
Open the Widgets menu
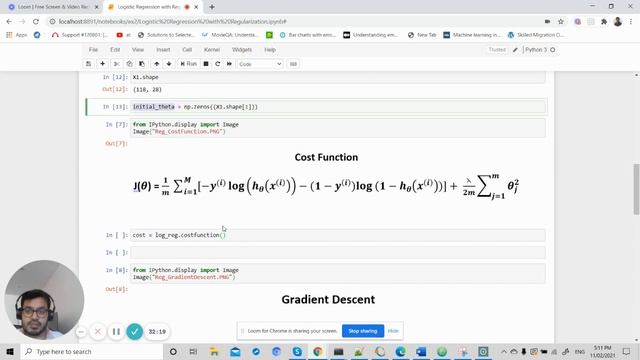[x=242, y=50]
